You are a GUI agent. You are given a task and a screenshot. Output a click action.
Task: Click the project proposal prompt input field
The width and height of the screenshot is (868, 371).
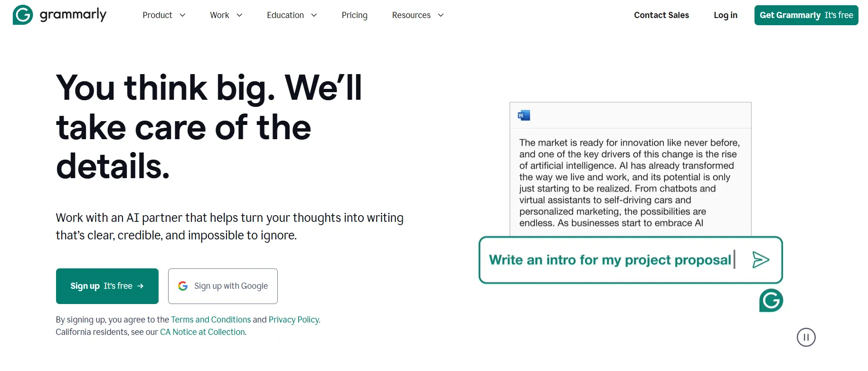pyautogui.click(x=630, y=260)
